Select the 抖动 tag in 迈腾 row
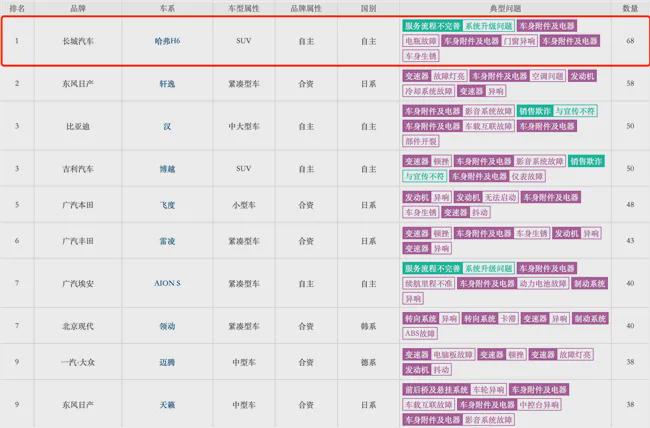 [x=441, y=370]
